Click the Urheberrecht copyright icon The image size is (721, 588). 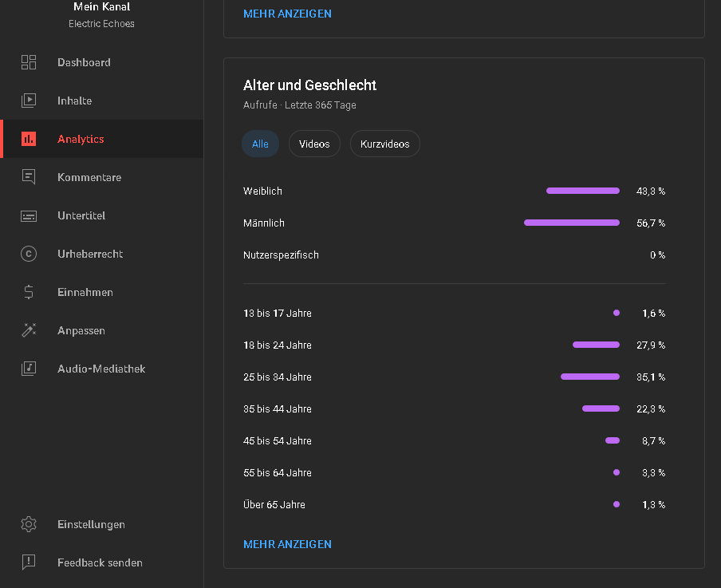[x=29, y=254]
